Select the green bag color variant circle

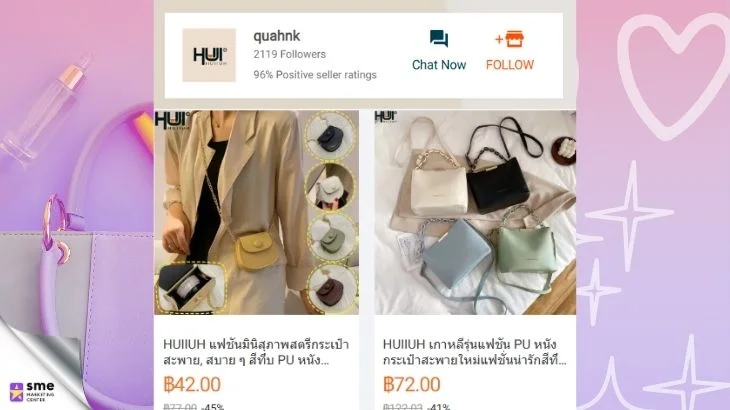330,238
